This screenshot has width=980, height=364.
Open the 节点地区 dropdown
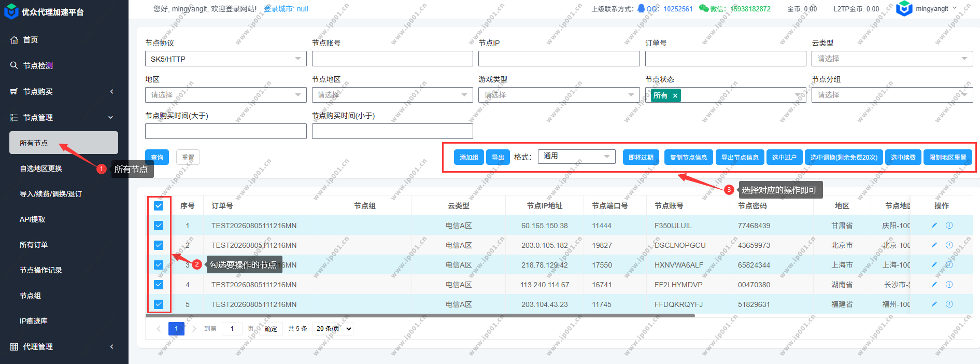(x=392, y=95)
